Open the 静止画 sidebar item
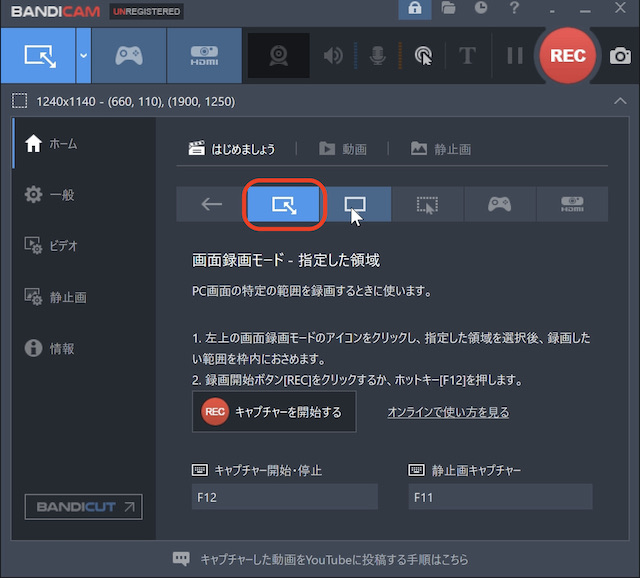This screenshot has height=578, width=640. 84,297
